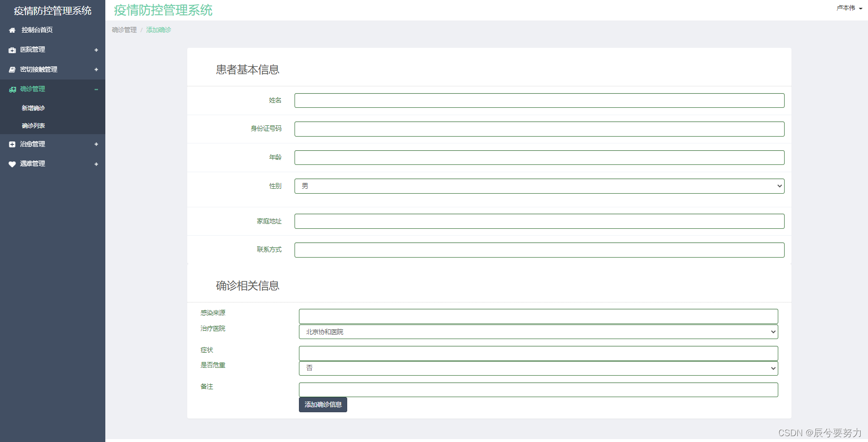Screen dimensions: 868x442
Task: Click the 确诊管理 breadcrumb link
Action: coord(124,30)
